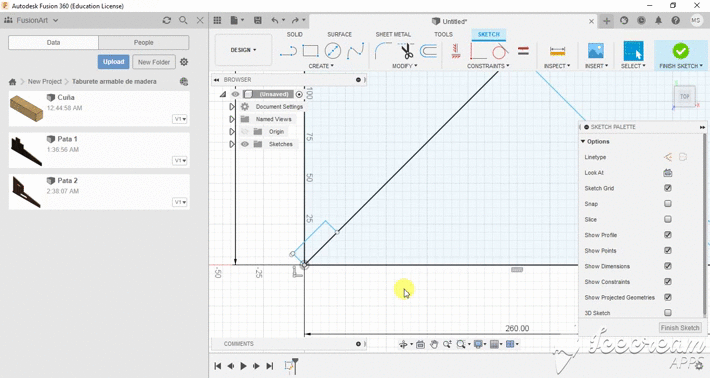Enable the 3D Sketch checkbox
This screenshot has width=710, height=378.
[667, 312]
